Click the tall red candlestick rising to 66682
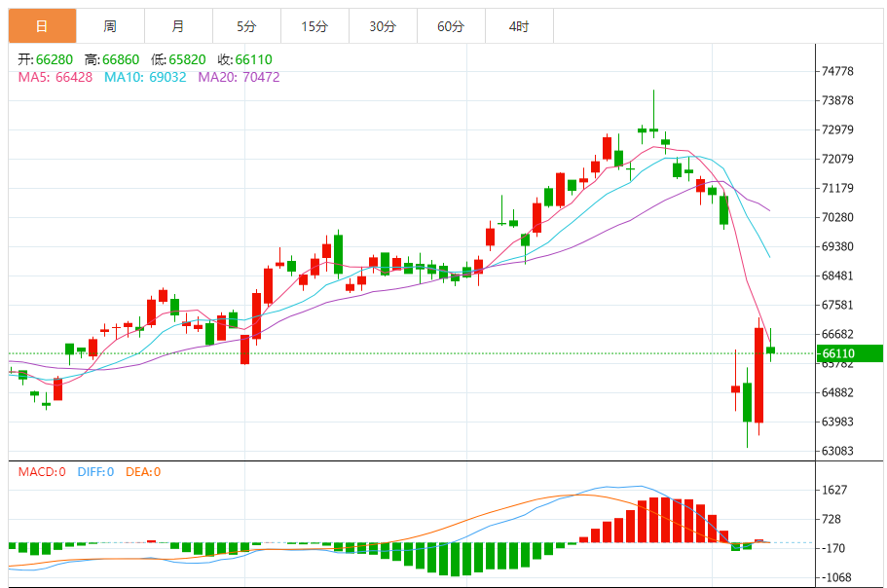The width and height of the screenshot is (887, 588). click(758, 376)
